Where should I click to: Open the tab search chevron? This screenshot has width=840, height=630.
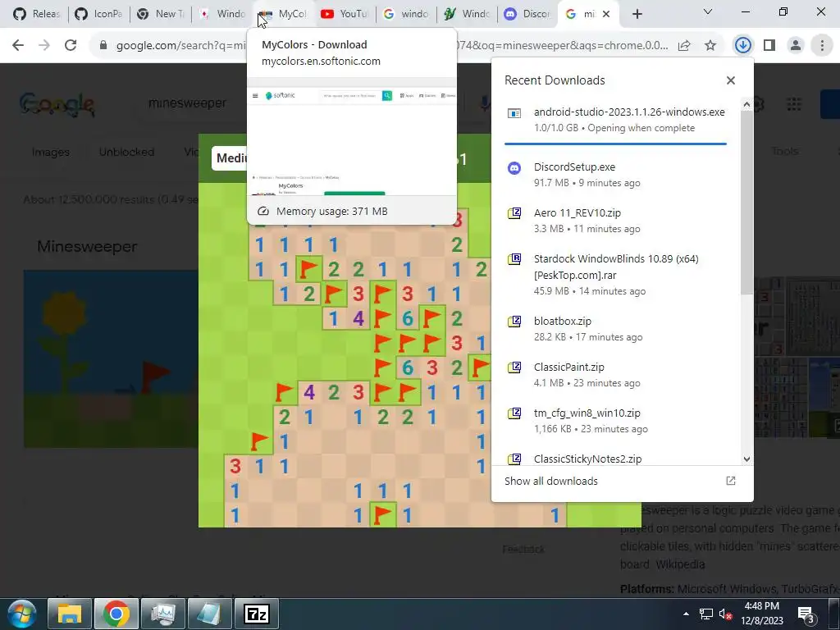coord(708,11)
